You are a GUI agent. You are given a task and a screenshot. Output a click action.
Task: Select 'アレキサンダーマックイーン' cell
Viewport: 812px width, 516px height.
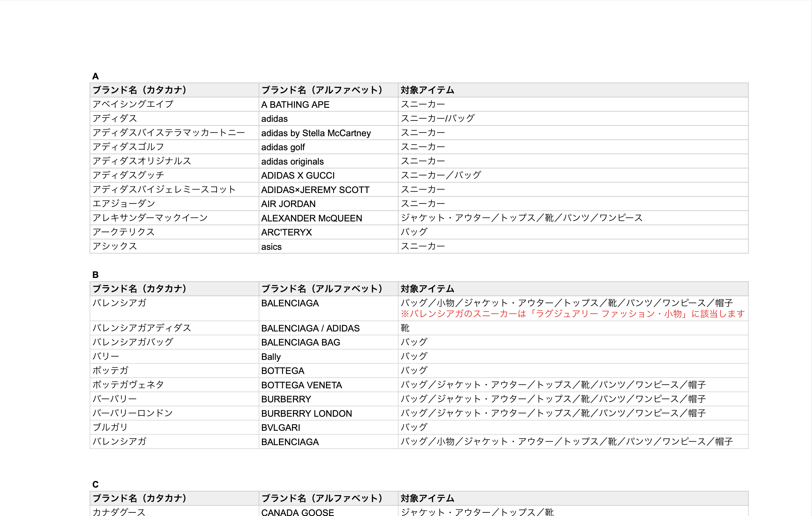(174, 218)
